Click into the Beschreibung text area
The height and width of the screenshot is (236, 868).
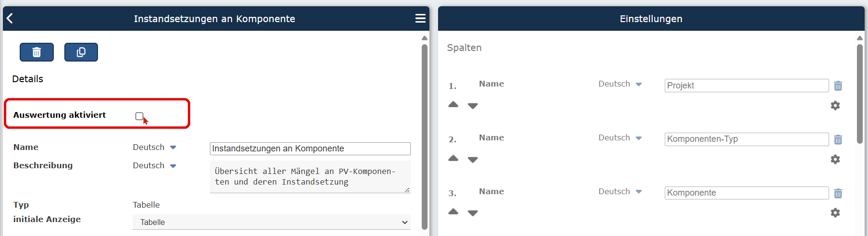coord(310,177)
